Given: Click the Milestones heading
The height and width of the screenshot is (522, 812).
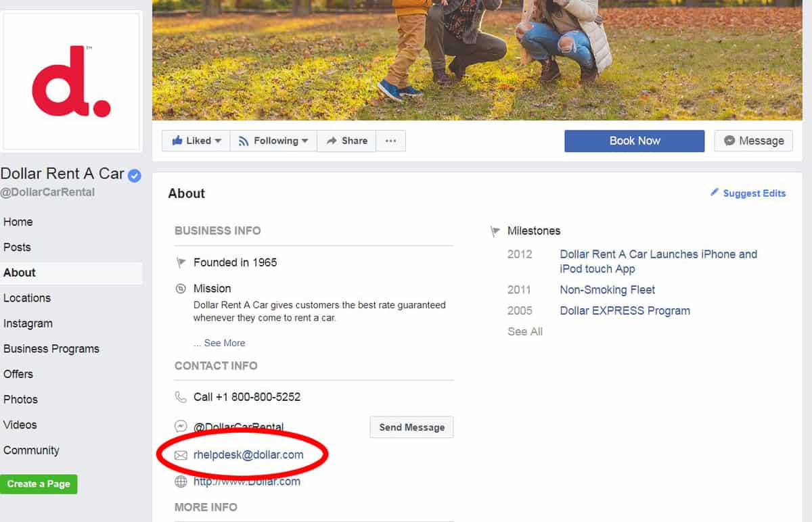Looking at the screenshot, I should (x=534, y=231).
